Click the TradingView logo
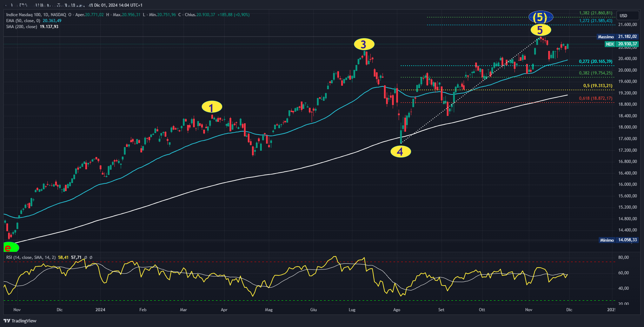The image size is (644, 327). pyautogui.click(x=20, y=321)
